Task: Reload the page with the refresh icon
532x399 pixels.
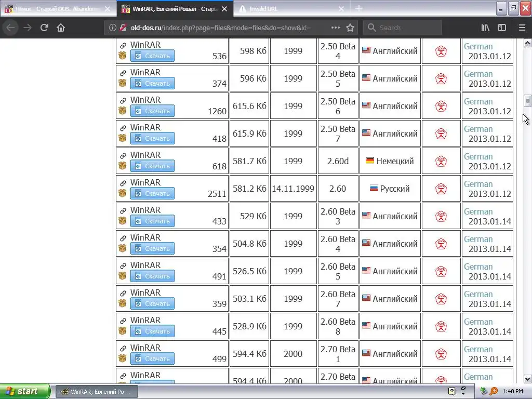Action: click(x=44, y=28)
